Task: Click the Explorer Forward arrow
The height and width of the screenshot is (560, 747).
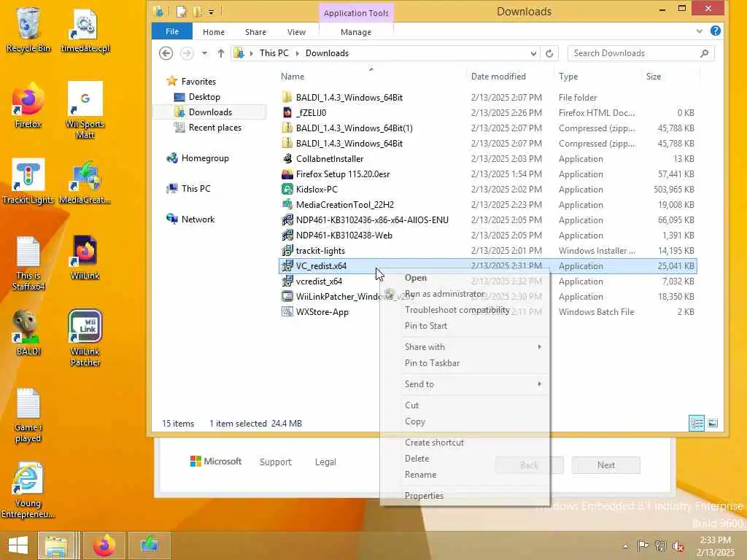Action: (187, 52)
